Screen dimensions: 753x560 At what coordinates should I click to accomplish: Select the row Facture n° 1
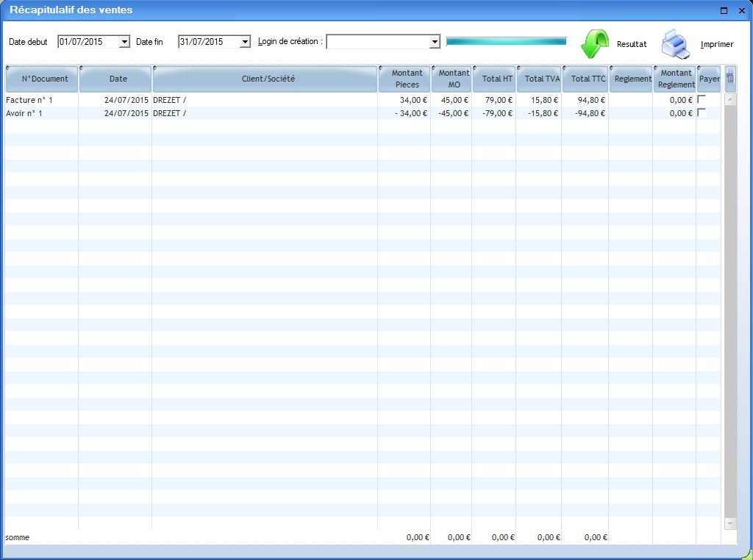click(x=363, y=100)
